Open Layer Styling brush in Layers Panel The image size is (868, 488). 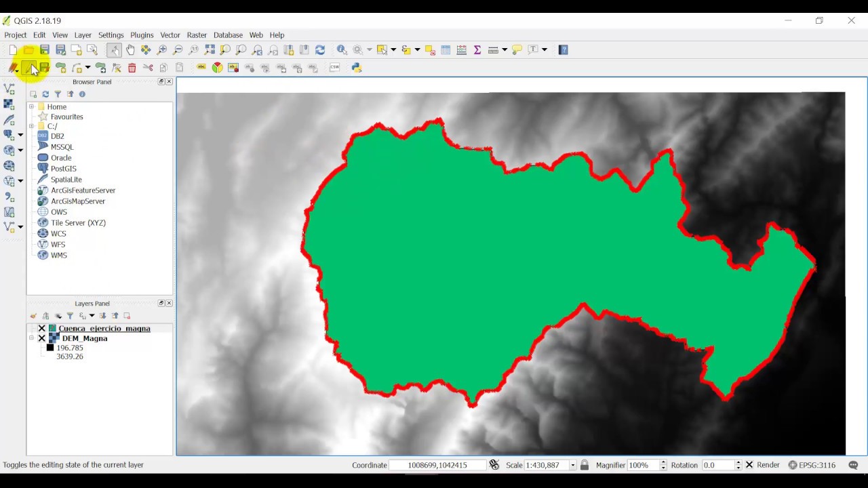(x=33, y=316)
